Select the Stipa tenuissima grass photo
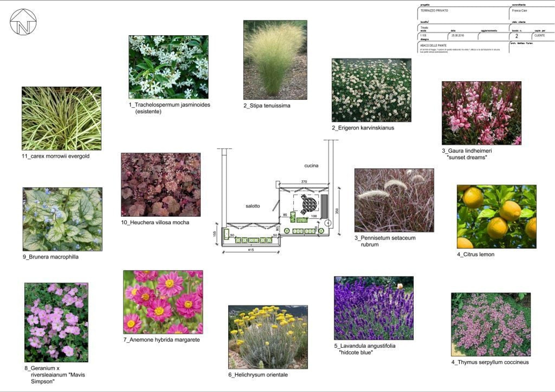Viewport: 555px width, 392px height. [x=275, y=60]
